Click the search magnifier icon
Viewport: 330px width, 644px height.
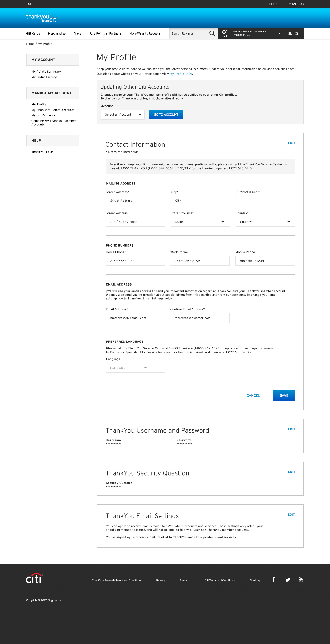(212, 33)
